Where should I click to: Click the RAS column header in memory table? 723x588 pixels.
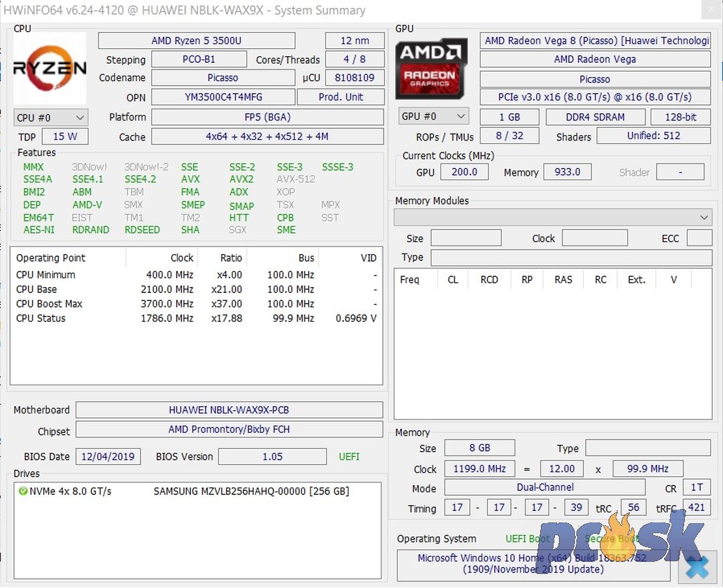[x=564, y=280]
